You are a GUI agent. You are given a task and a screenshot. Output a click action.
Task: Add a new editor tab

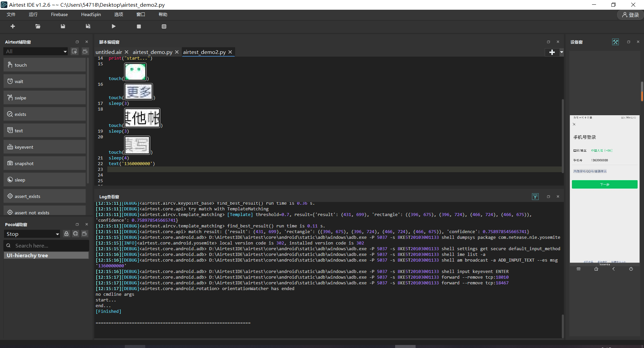(x=552, y=52)
